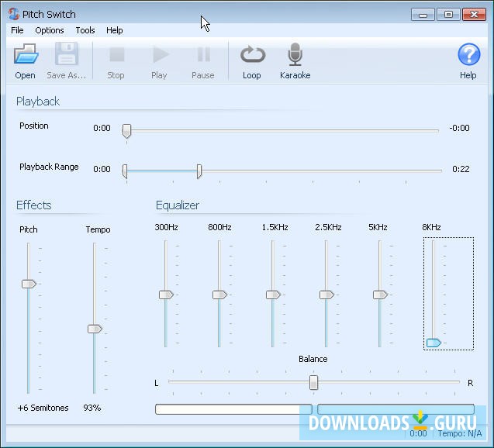Click the Playback Range start handle
The height and width of the screenshot is (448, 494).
125,171
